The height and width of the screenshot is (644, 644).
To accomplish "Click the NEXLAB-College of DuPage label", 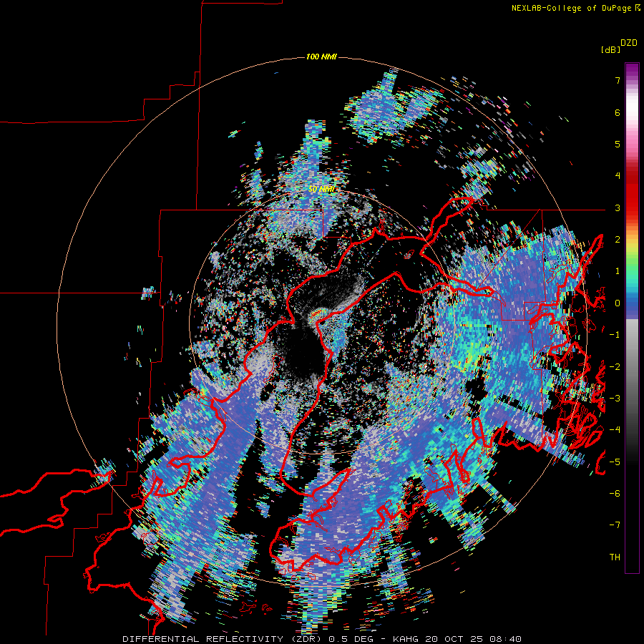I will tap(575, 8).
